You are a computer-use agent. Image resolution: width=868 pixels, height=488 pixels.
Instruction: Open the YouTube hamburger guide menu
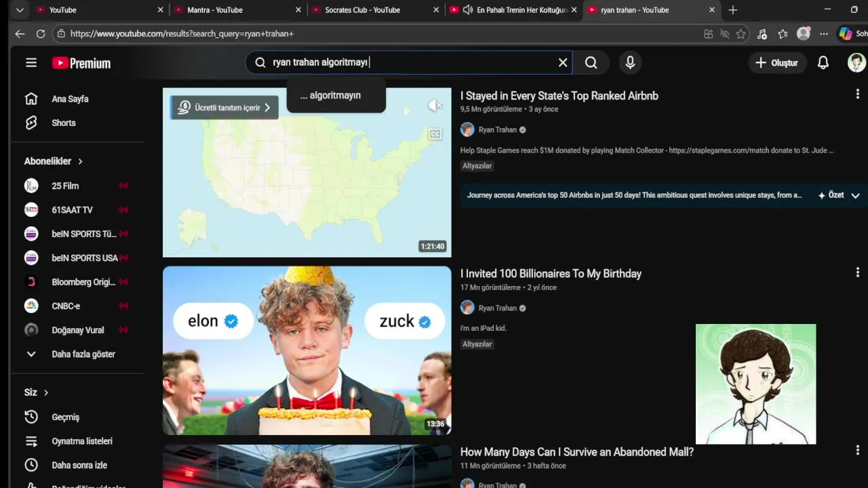coord(31,62)
